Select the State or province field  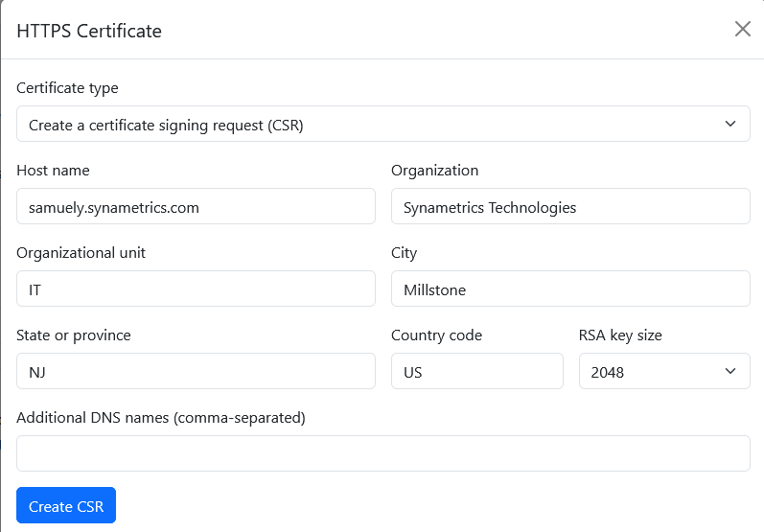tap(196, 371)
